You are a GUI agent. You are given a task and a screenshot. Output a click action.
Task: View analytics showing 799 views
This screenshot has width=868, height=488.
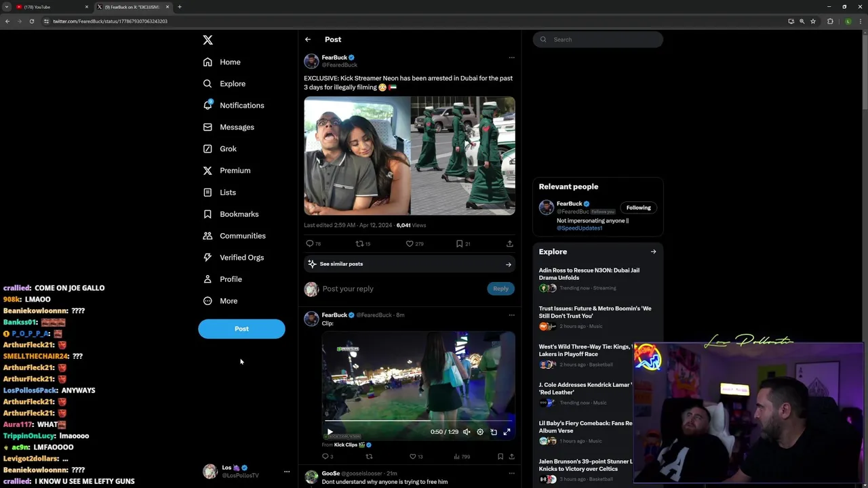tap(461, 457)
